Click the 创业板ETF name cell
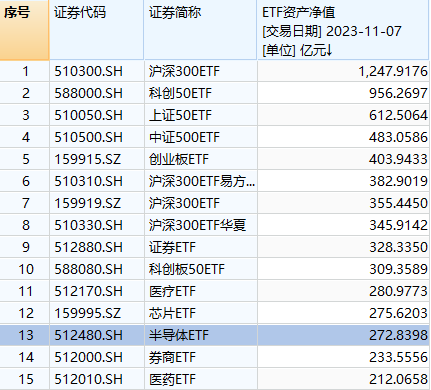 201,159
